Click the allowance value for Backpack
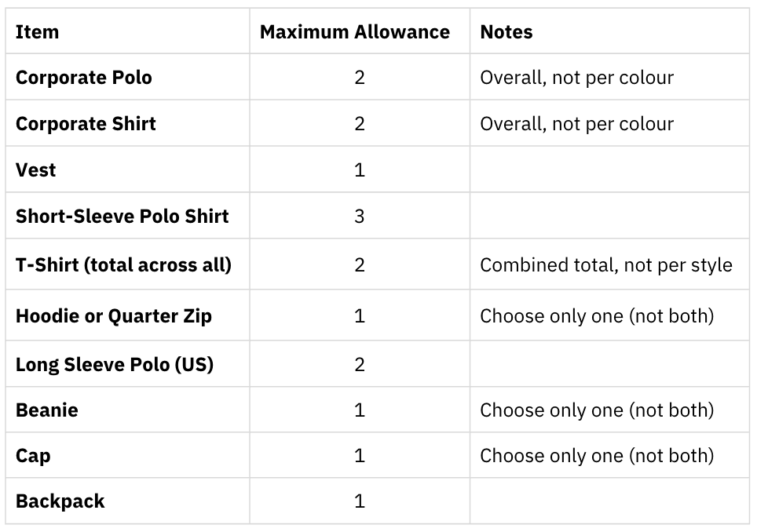Viewport: 757px width, 532px height. click(x=360, y=501)
